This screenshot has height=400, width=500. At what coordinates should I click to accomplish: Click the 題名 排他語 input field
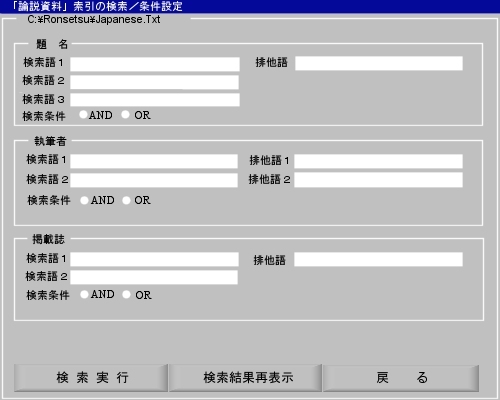(379, 63)
